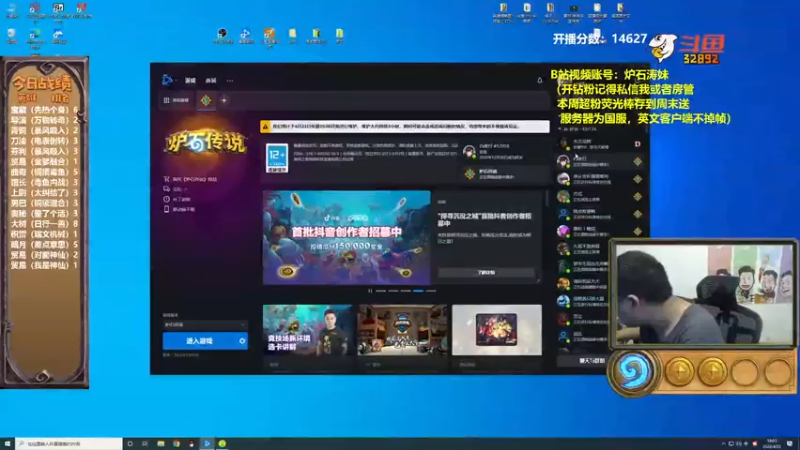Image resolution: width=800 pixels, height=450 pixels.
Task: Click the notification bell icon
Action: point(540,80)
